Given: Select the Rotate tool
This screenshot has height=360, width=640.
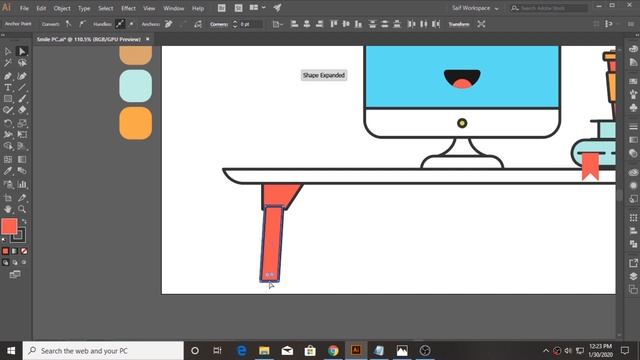Looking at the screenshot, I should 8,123.
